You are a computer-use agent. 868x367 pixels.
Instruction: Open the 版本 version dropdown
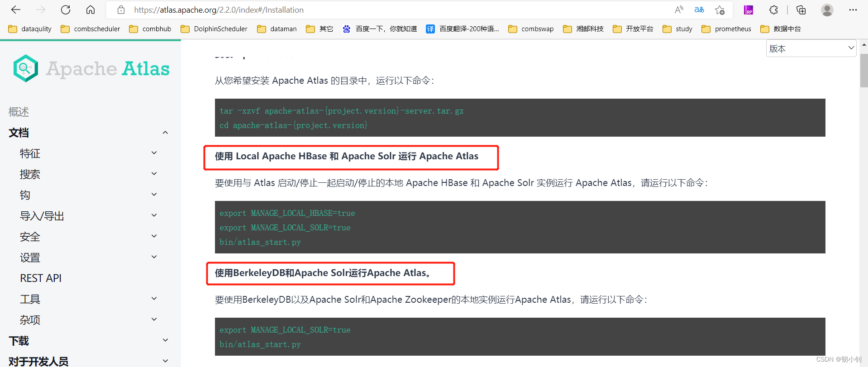click(811, 48)
